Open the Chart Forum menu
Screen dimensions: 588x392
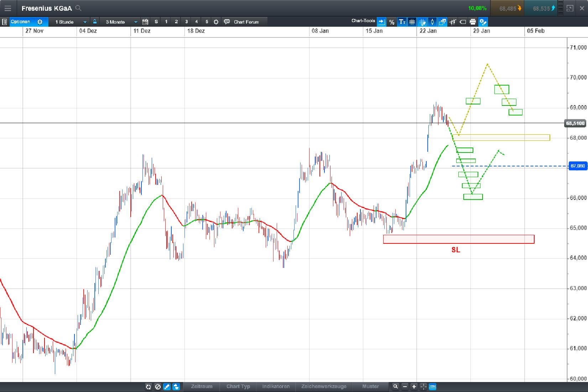click(x=242, y=22)
